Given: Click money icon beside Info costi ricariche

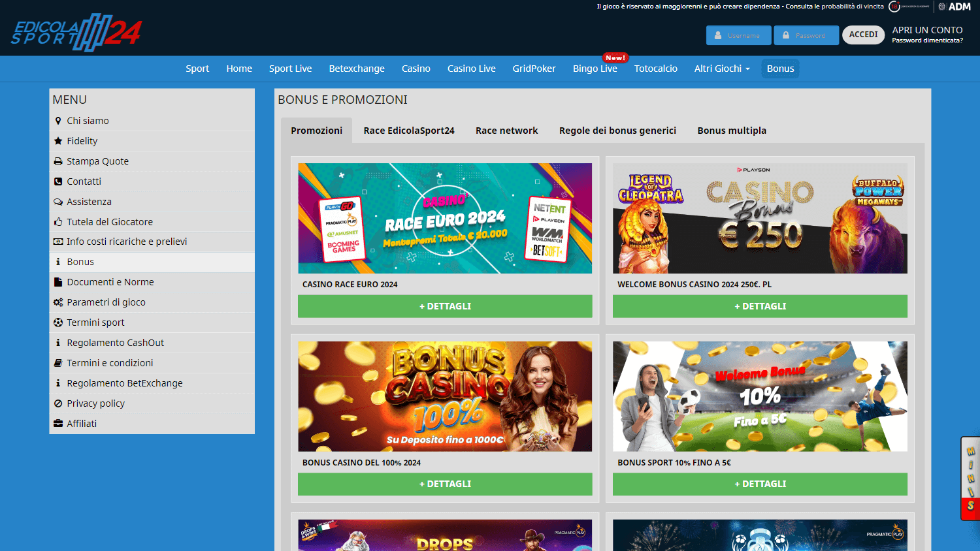Looking at the screenshot, I should click(x=58, y=242).
